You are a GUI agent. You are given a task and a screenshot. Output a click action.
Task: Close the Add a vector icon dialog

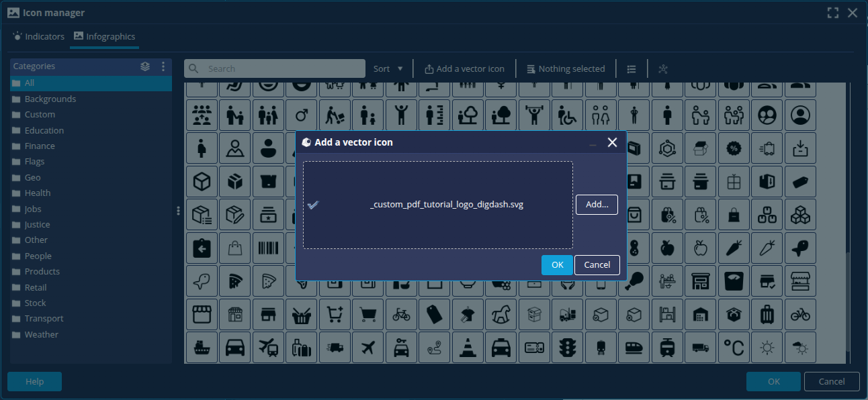pyautogui.click(x=612, y=142)
